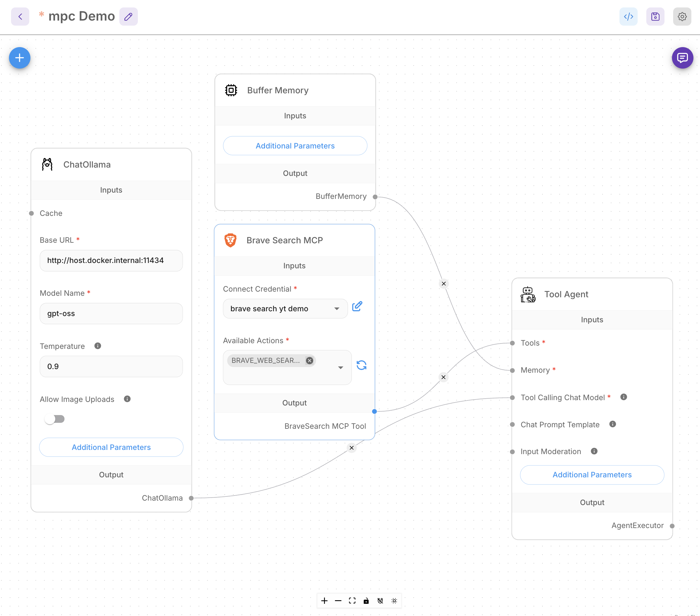This screenshot has height=616, width=700.
Task: Fit view using the canvas control
Action: pos(352,600)
